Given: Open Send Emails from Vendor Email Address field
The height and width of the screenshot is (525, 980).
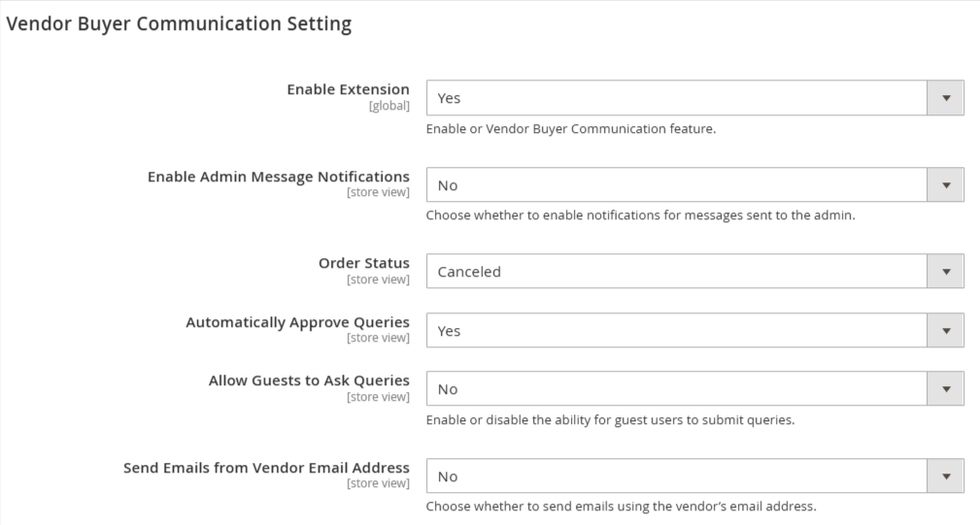Looking at the screenshot, I should [695, 476].
